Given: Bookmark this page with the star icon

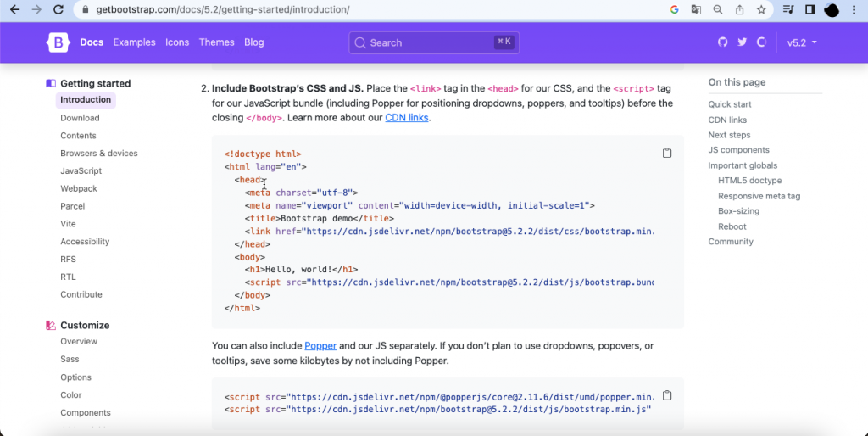Looking at the screenshot, I should pyautogui.click(x=762, y=9).
